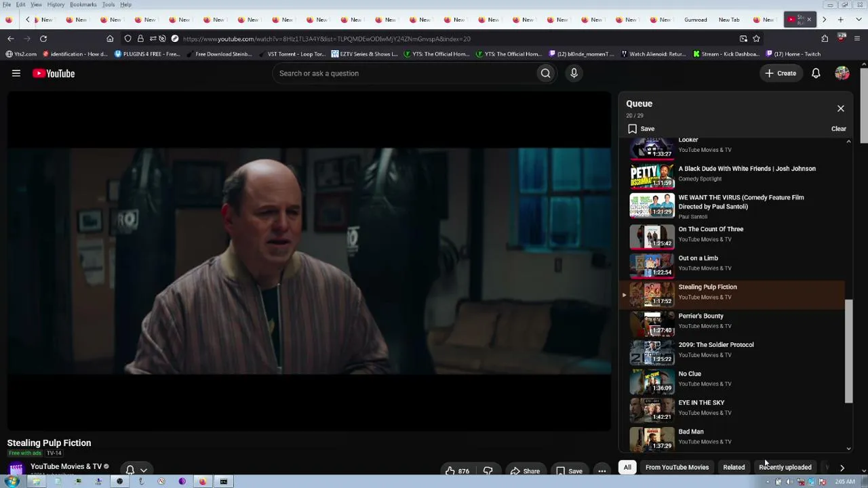Click the Create button

pyautogui.click(x=781, y=73)
